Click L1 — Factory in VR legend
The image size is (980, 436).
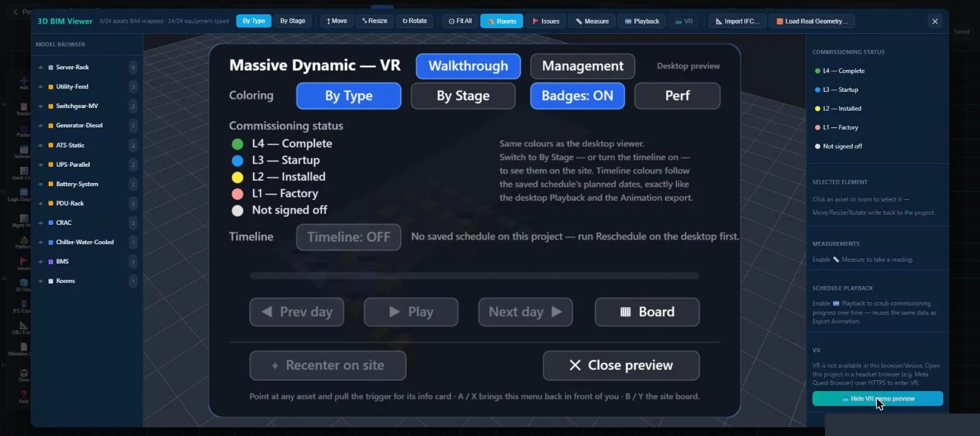point(285,194)
